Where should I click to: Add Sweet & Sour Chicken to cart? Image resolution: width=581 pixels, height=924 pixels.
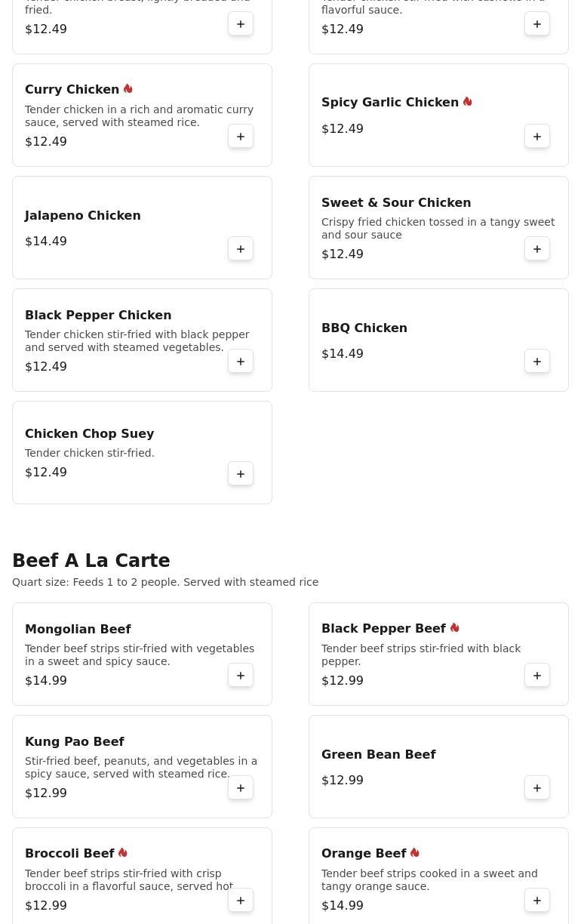click(x=537, y=249)
